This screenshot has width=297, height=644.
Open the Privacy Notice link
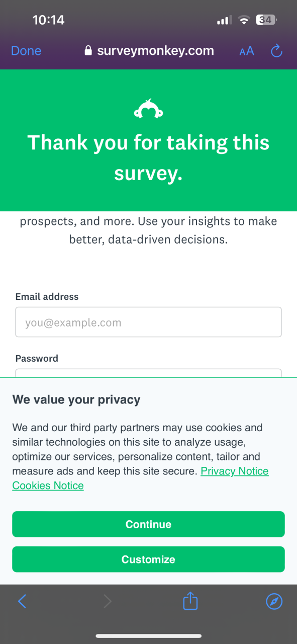[235, 471]
